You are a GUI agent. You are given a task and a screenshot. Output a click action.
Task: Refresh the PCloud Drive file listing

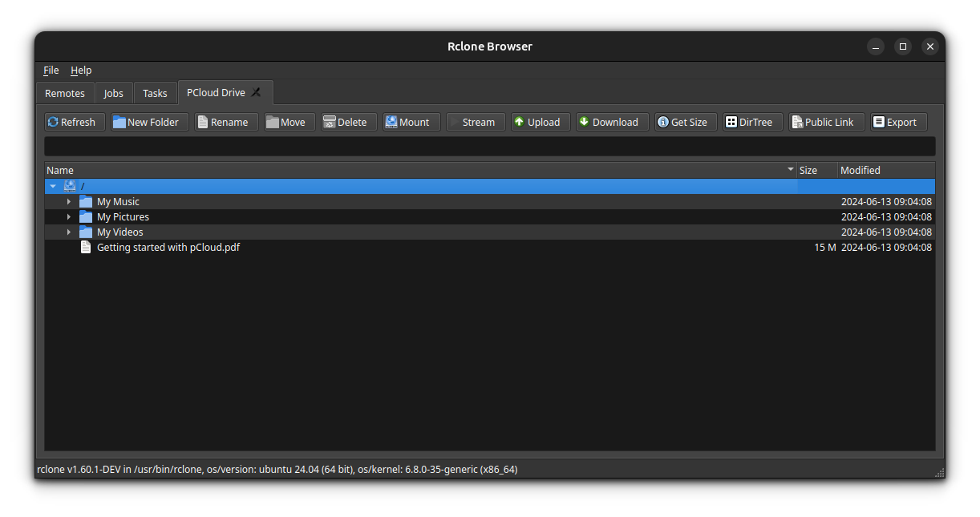(74, 121)
